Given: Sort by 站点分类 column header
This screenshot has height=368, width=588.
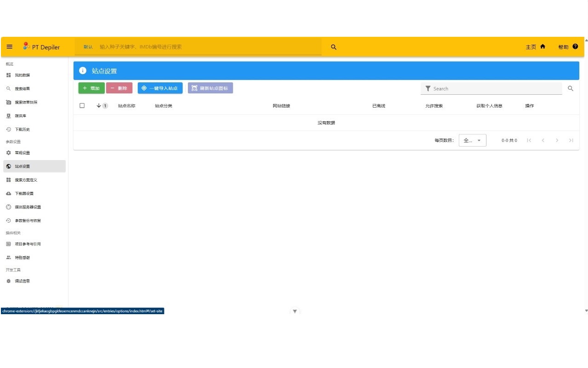Looking at the screenshot, I should coord(164,106).
